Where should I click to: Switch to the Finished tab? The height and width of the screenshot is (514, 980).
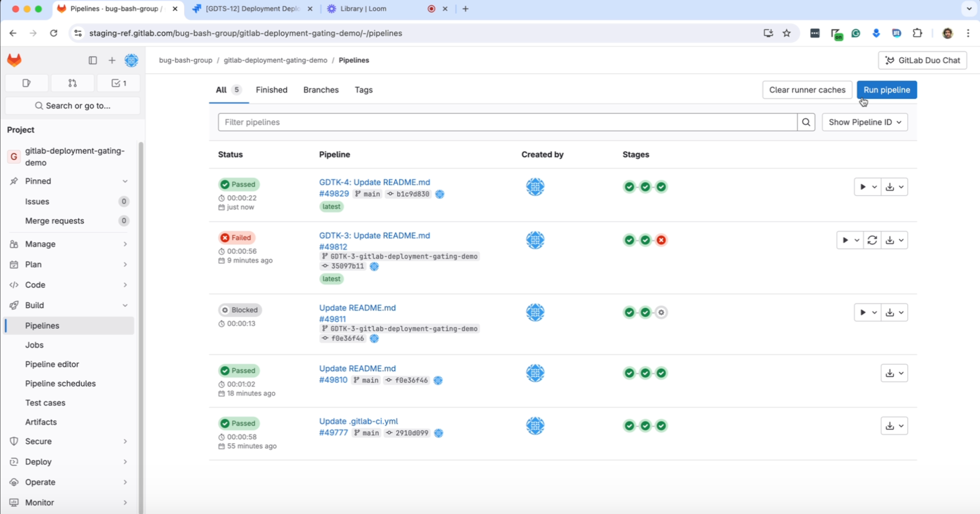coord(271,90)
